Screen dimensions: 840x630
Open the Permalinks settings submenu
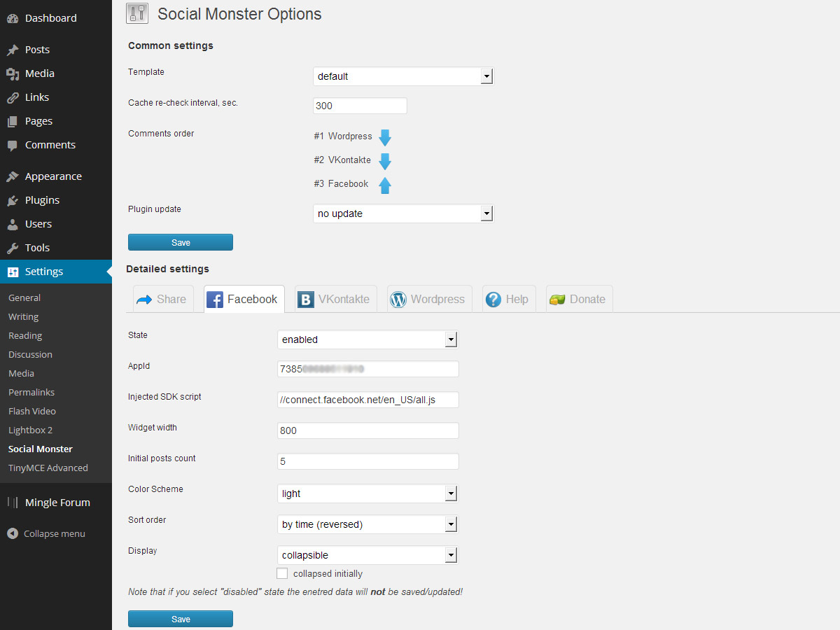point(31,393)
